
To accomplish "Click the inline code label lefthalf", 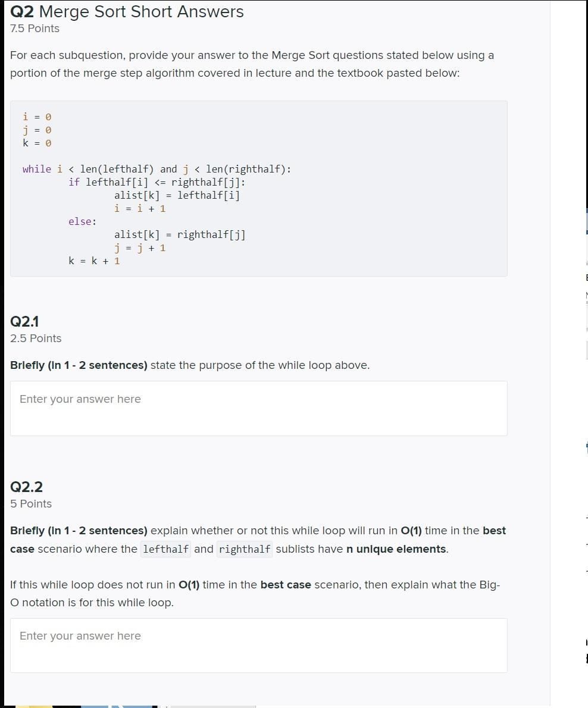I will (165, 549).
